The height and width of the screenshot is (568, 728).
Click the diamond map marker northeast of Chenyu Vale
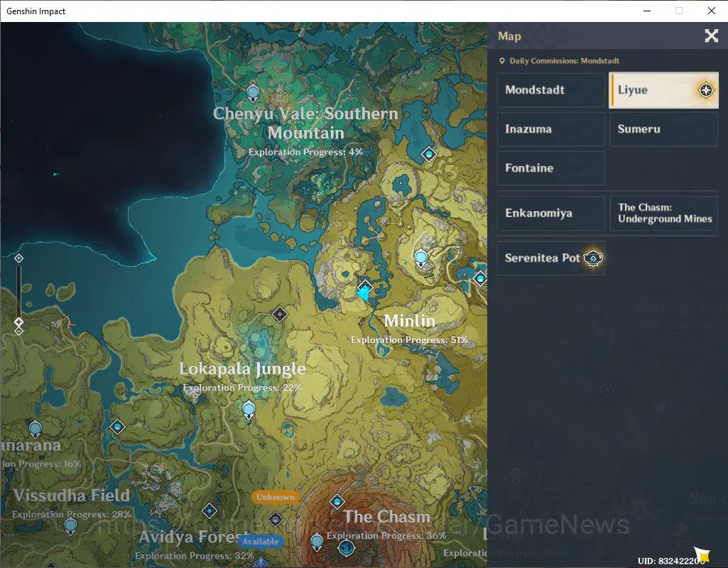click(428, 153)
